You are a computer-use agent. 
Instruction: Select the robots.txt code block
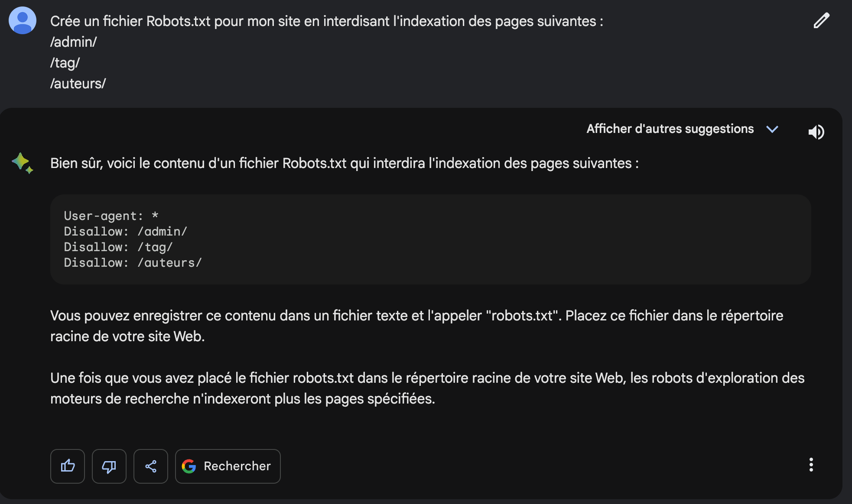(x=303, y=239)
